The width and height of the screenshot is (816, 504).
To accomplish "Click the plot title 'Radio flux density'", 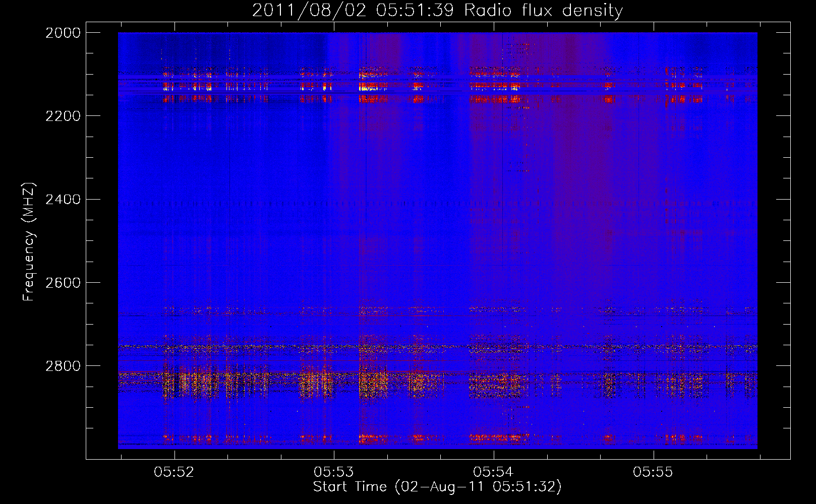I will click(x=544, y=11).
